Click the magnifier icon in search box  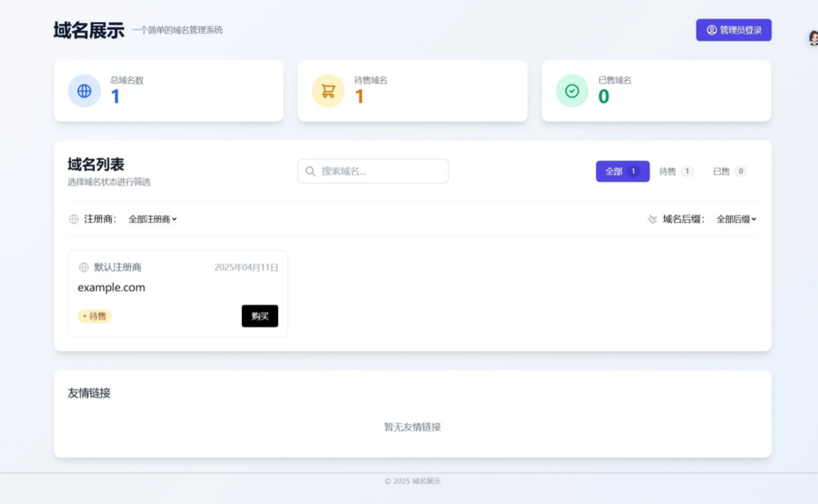tap(311, 171)
